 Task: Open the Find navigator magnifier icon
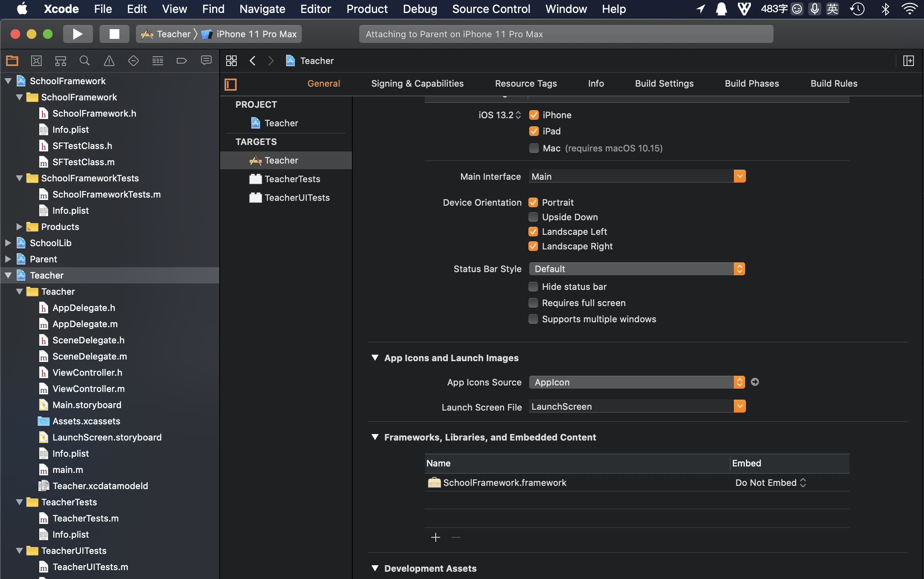pos(85,61)
